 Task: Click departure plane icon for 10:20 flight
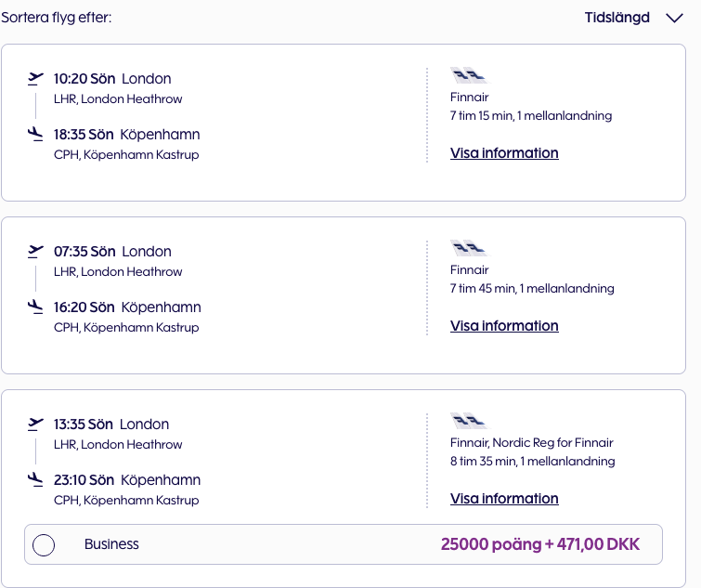click(36, 78)
